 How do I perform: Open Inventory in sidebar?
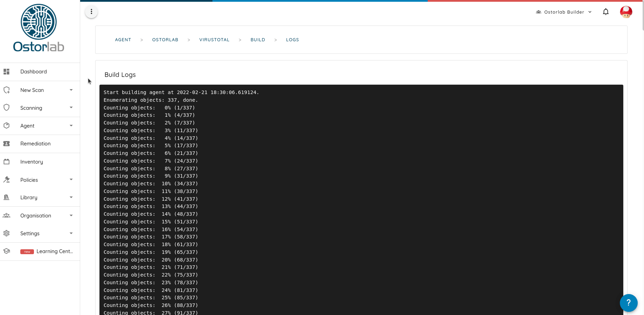point(40,162)
